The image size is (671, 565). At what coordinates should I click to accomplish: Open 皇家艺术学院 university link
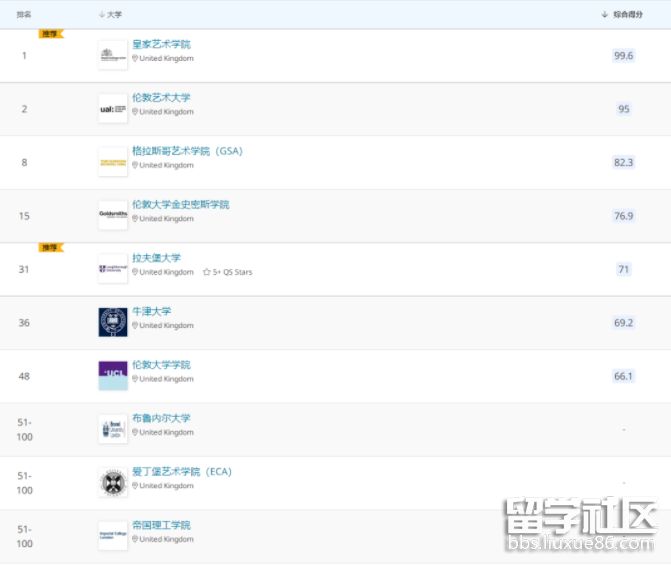point(161,44)
